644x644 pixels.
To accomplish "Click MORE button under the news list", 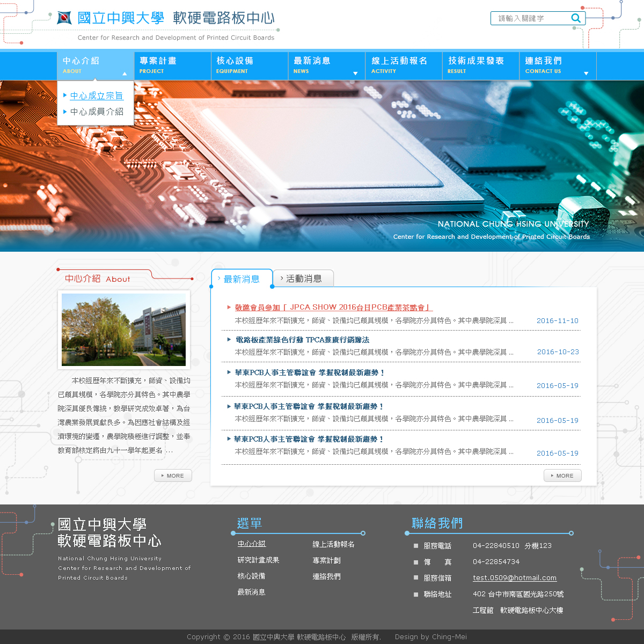I will point(562,475).
